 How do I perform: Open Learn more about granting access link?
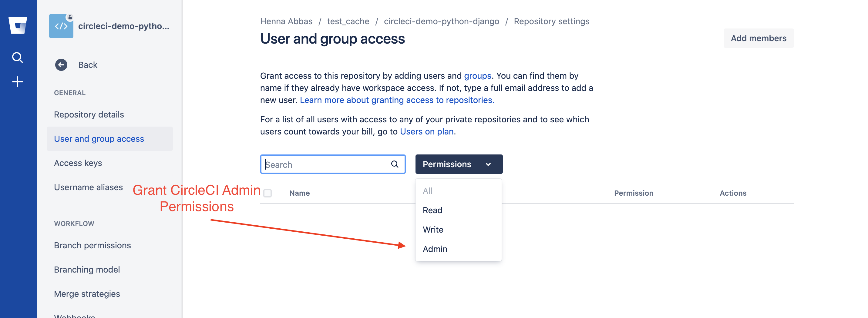(x=397, y=100)
